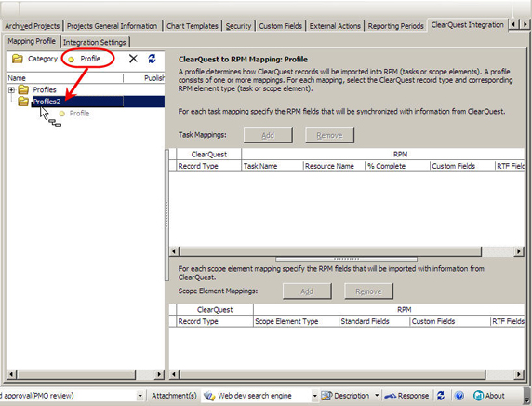Click Add for Scope Element Mappings
Image resolution: width=532 pixels, height=406 pixels.
pyautogui.click(x=307, y=291)
